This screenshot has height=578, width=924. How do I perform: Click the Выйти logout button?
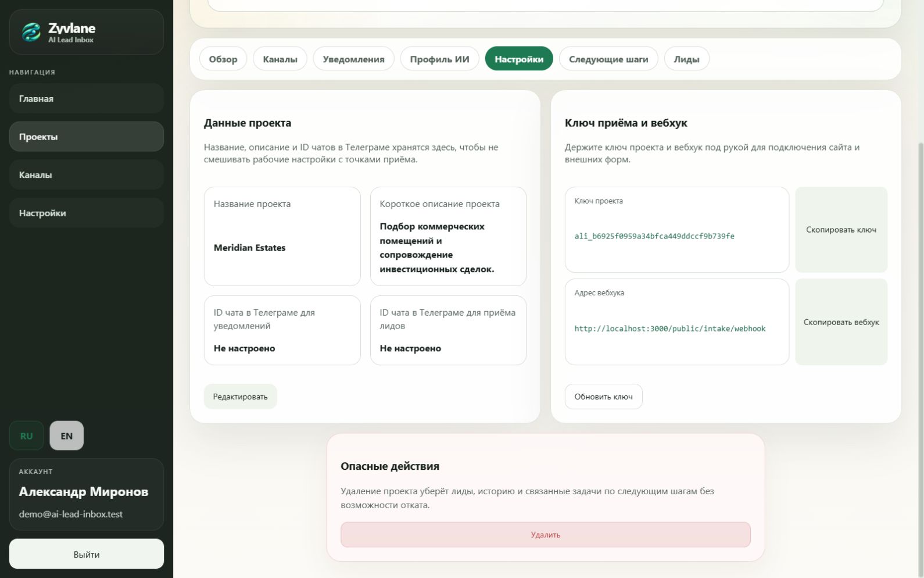(87, 554)
